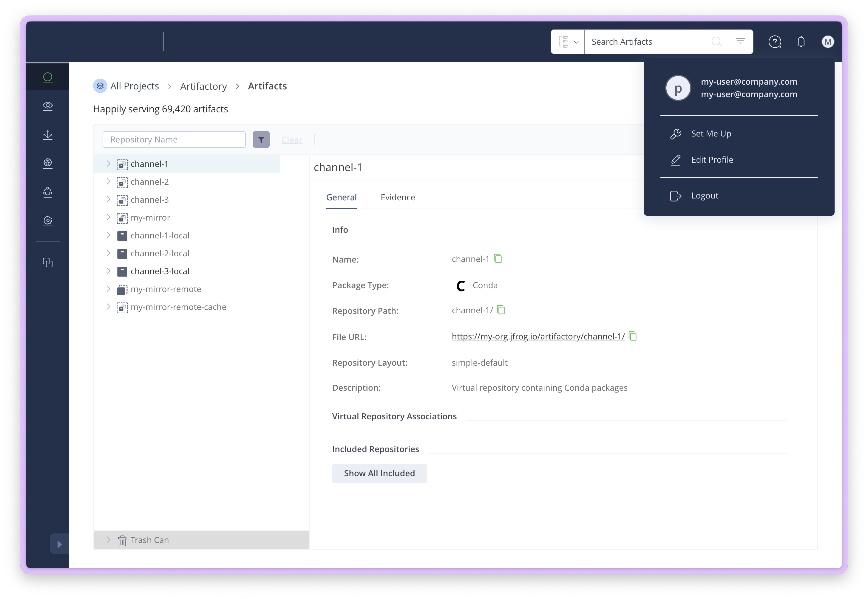Click Show All Included button

[379, 473]
